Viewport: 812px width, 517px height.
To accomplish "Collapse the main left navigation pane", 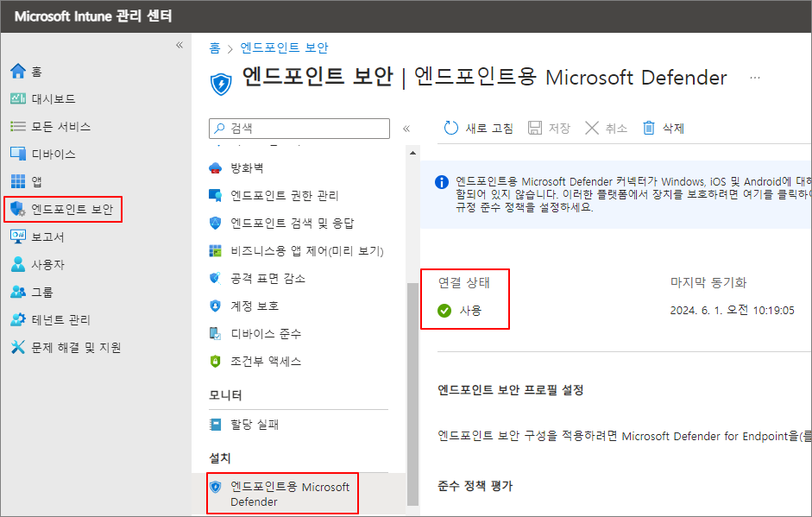I will coord(179,45).
